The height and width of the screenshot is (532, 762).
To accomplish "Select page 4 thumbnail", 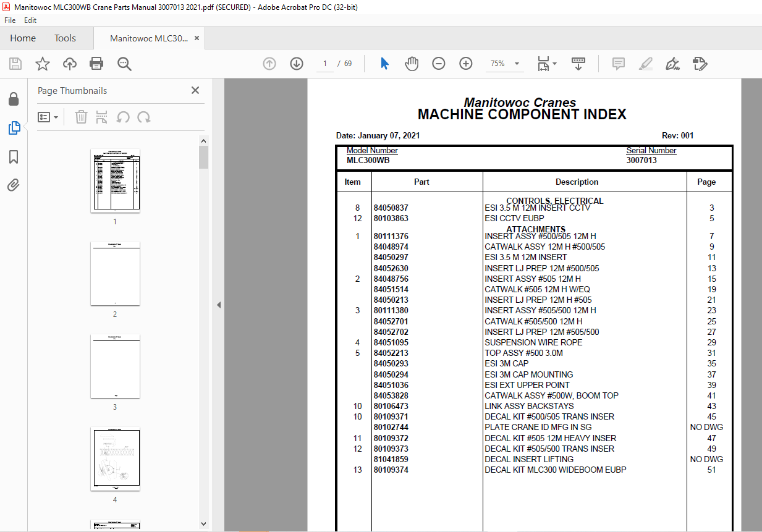I will point(115,459).
